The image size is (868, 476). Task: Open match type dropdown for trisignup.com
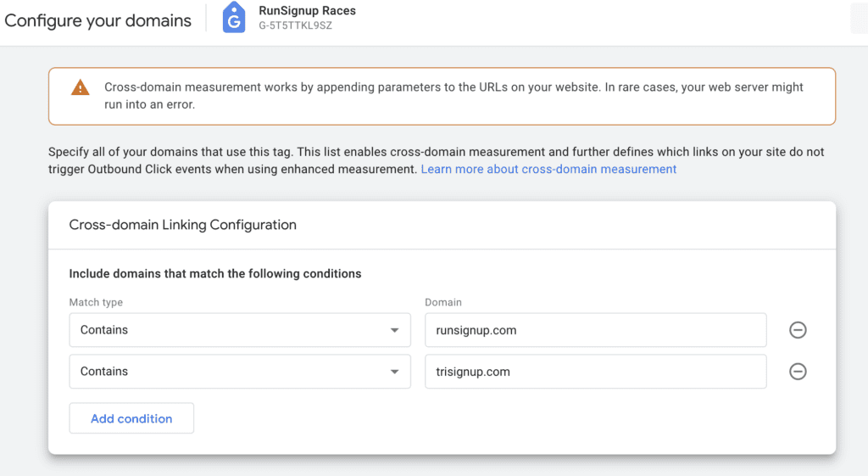pyautogui.click(x=240, y=372)
